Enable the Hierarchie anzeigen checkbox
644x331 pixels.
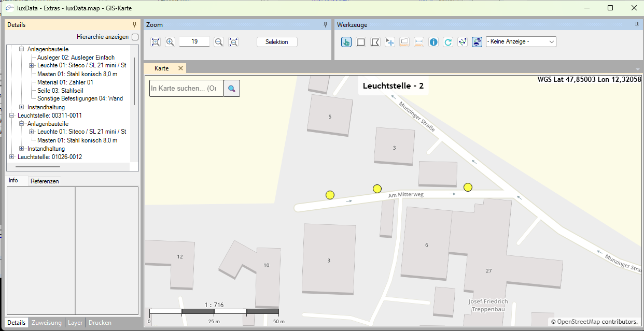click(x=135, y=37)
